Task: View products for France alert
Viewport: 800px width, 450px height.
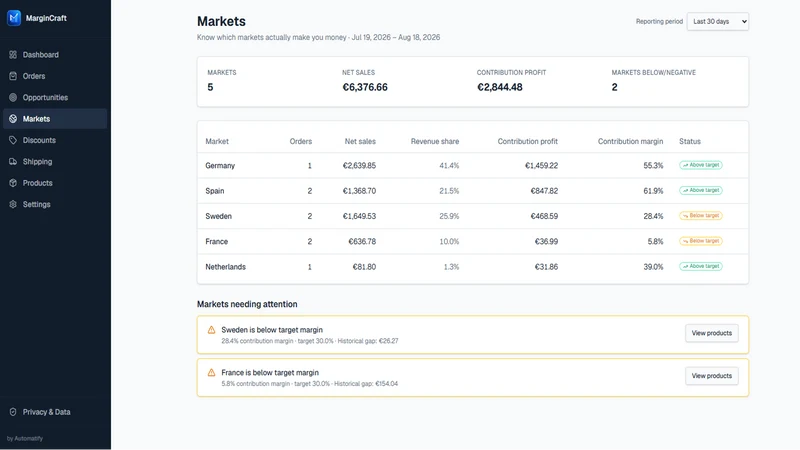Action: click(x=711, y=376)
